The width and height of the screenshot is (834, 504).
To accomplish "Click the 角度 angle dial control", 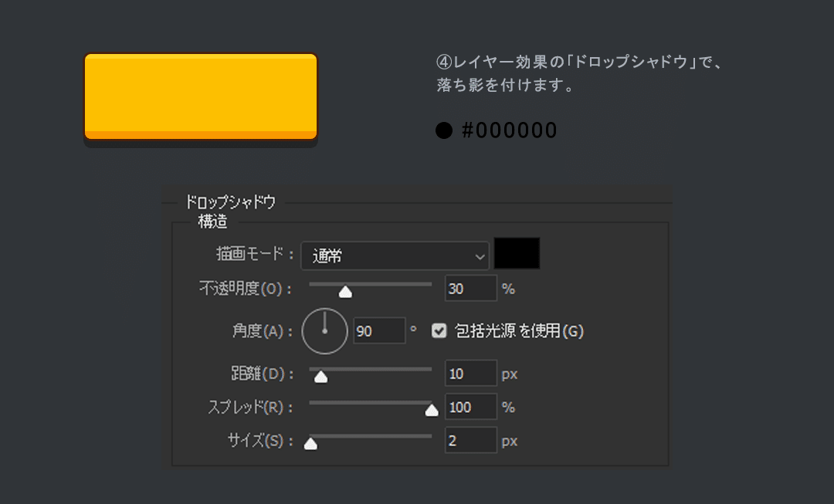I will [324, 330].
